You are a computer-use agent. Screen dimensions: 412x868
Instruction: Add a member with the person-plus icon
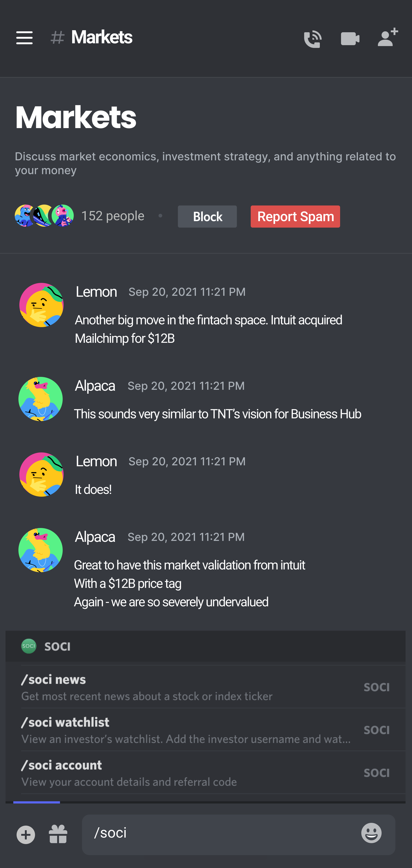click(388, 37)
